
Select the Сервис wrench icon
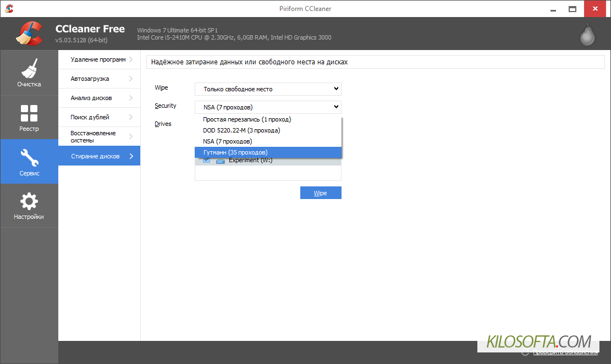click(x=29, y=158)
